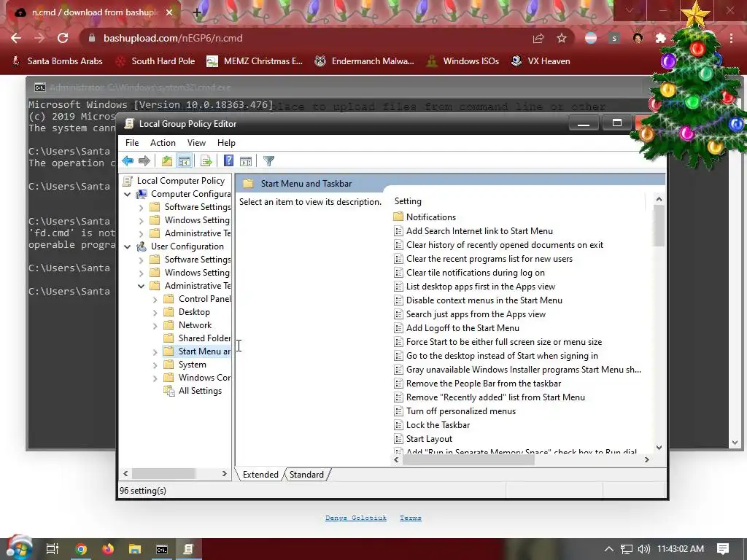The image size is (747, 560).
Task: Collapse the Computer Configuration node
Action: (x=127, y=194)
